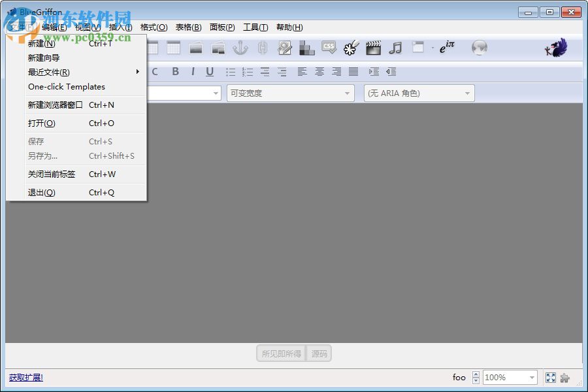The height and width of the screenshot is (392, 588).
Task: Click the globe browser preview icon
Action: (x=480, y=48)
